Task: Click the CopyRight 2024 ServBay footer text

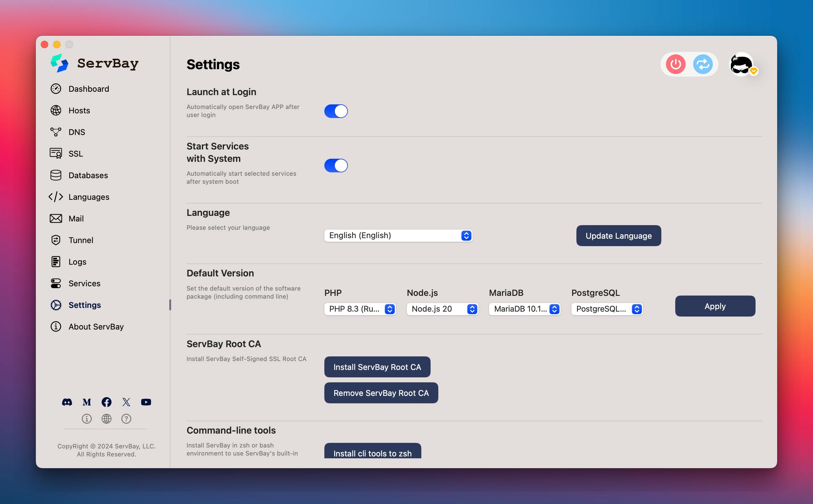Action: point(106,450)
